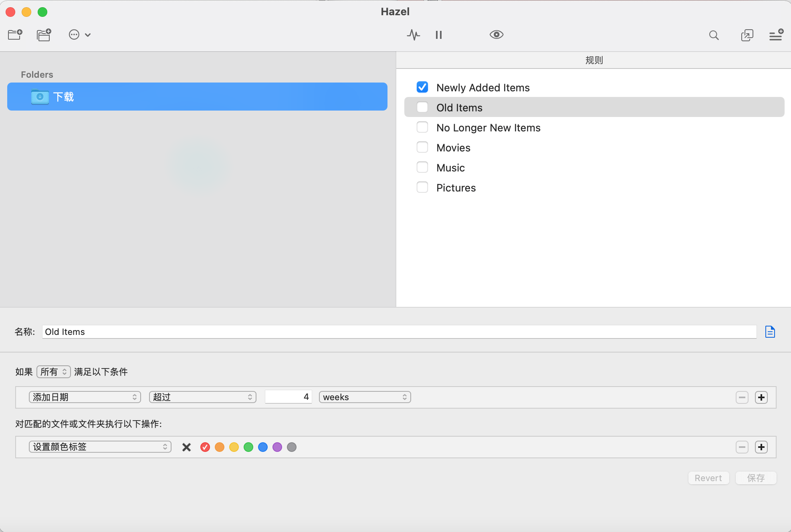Image resolution: width=791 pixels, height=532 pixels.
Task: Select the Music rule in list
Action: [451, 168]
